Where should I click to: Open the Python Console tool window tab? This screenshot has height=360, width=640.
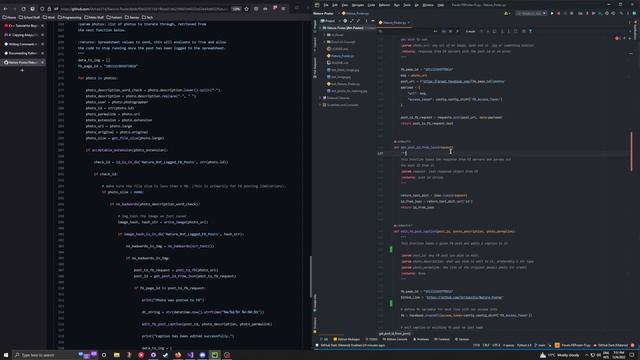click(394, 340)
